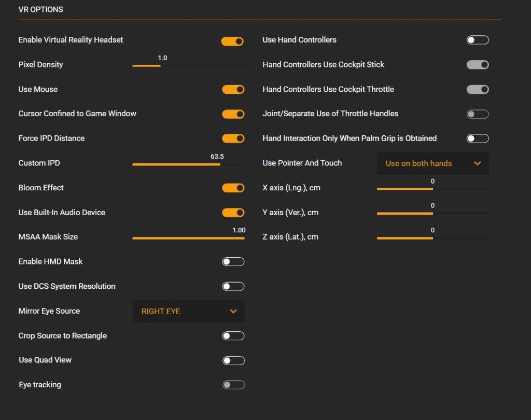This screenshot has height=420, width=531.
Task: Turn off Use Built-In Audio Device
Action: 233,213
